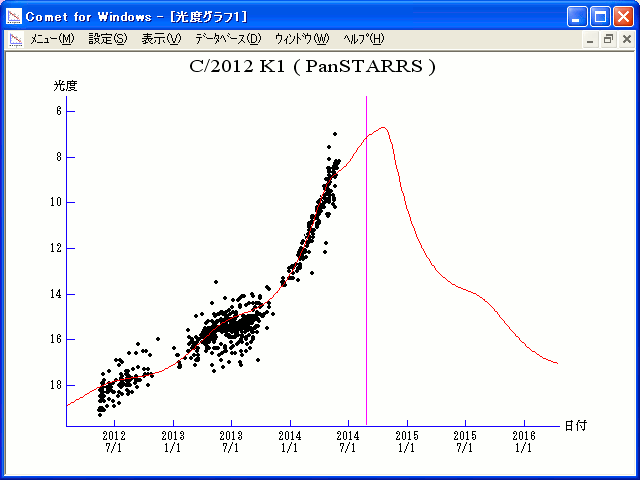Open the データベース(D) menu
The image size is (640, 480).
tap(228, 39)
